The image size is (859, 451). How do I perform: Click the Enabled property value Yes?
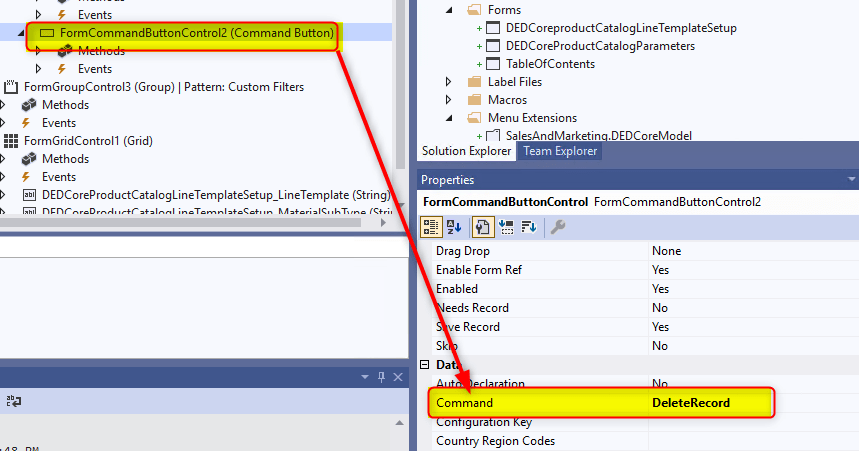[660, 289]
